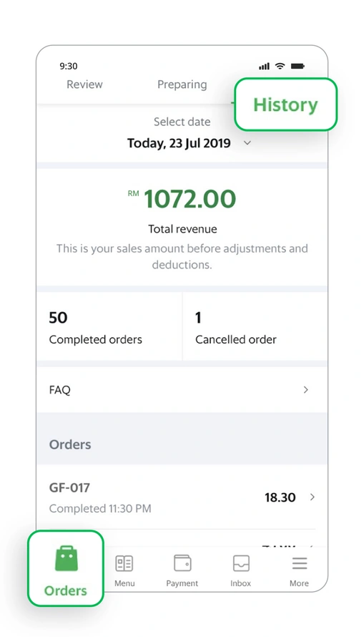The width and height of the screenshot is (364, 637).
Task: Open the Menu book icon
Action: [124, 563]
